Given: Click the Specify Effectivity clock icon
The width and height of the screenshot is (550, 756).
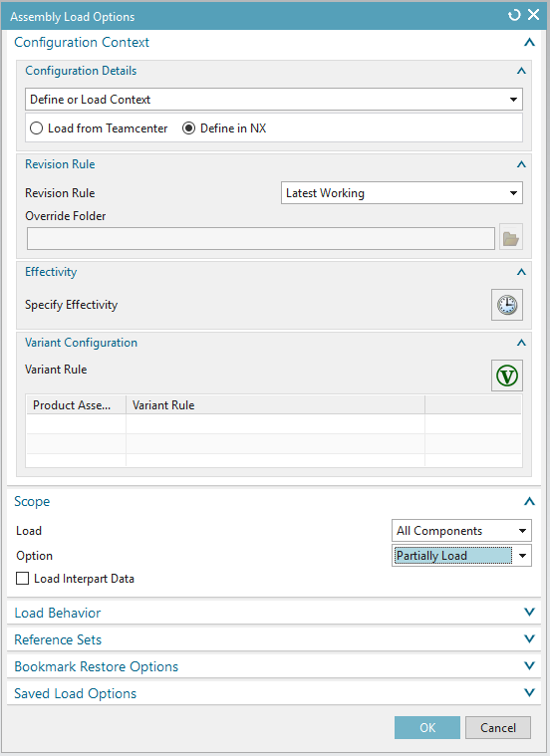Looking at the screenshot, I should pyautogui.click(x=507, y=305).
